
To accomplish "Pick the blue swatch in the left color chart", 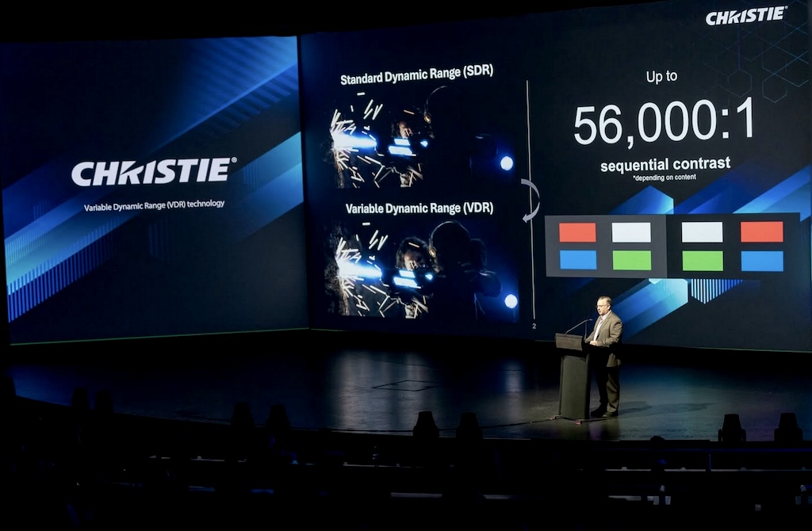I will 578,260.
